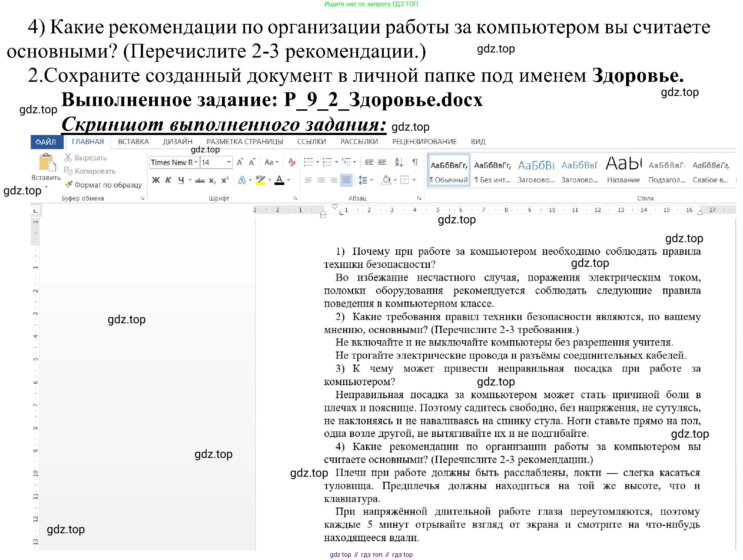The height and width of the screenshot is (560, 743).
Task: Click the Copy (Копировать) icon
Action: (x=68, y=170)
